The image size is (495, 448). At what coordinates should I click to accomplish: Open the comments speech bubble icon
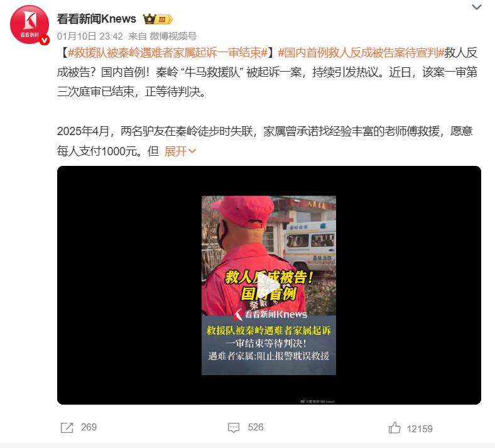tap(234, 428)
